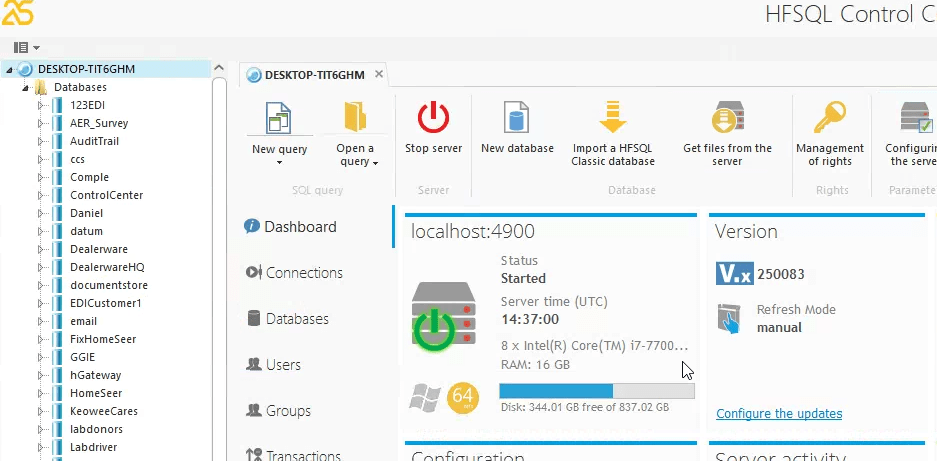Expand the AuditTrail database node
Screen dimensions: 937x461
click(x=42, y=141)
